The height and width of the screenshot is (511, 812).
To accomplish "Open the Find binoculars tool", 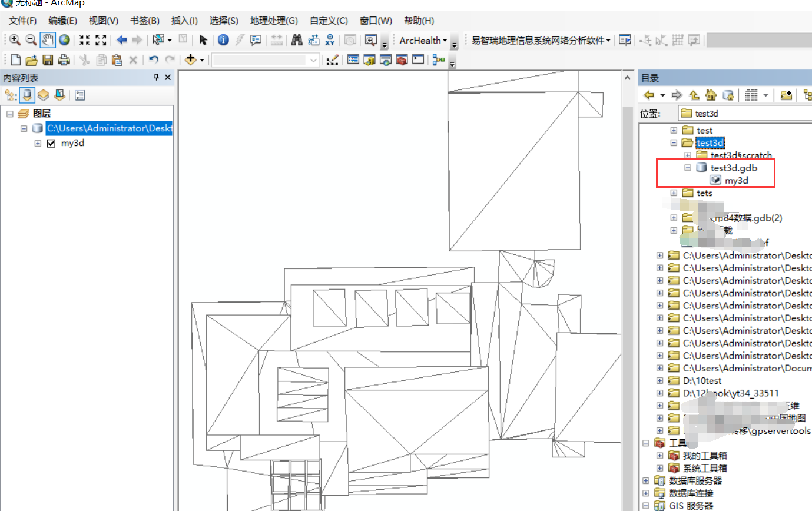I will tap(297, 40).
